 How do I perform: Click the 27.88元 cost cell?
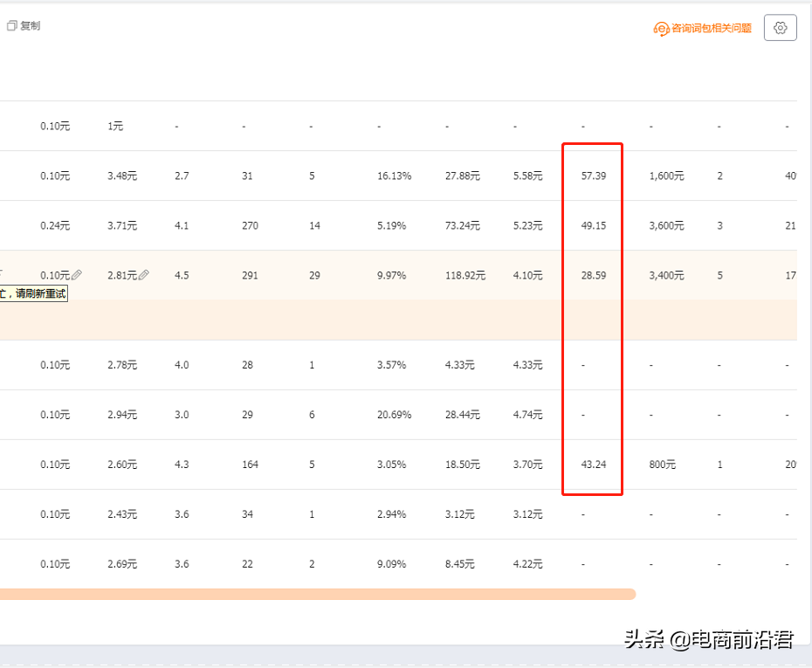click(463, 176)
